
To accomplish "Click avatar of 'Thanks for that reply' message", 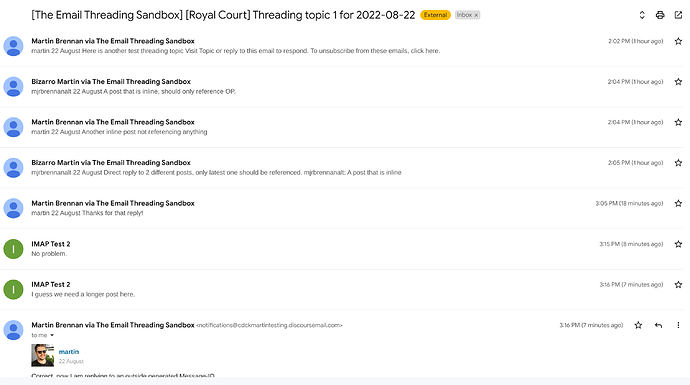I will pyautogui.click(x=13, y=208).
